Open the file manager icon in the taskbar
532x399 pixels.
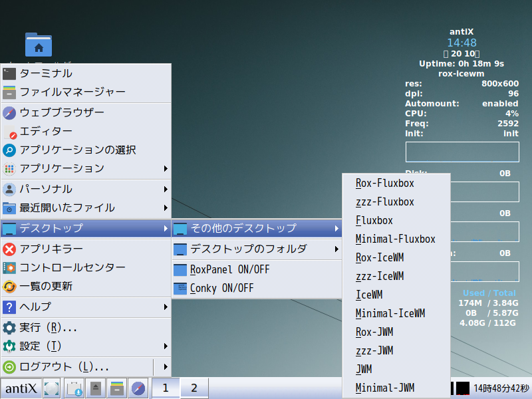tap(117, 388)
